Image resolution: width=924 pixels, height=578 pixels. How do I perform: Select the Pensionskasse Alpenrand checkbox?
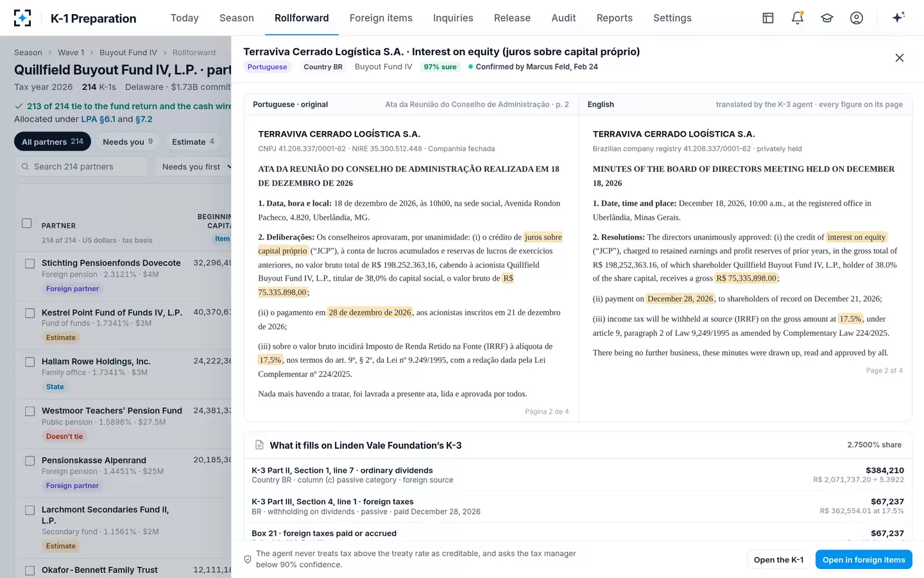coord(30,461)
